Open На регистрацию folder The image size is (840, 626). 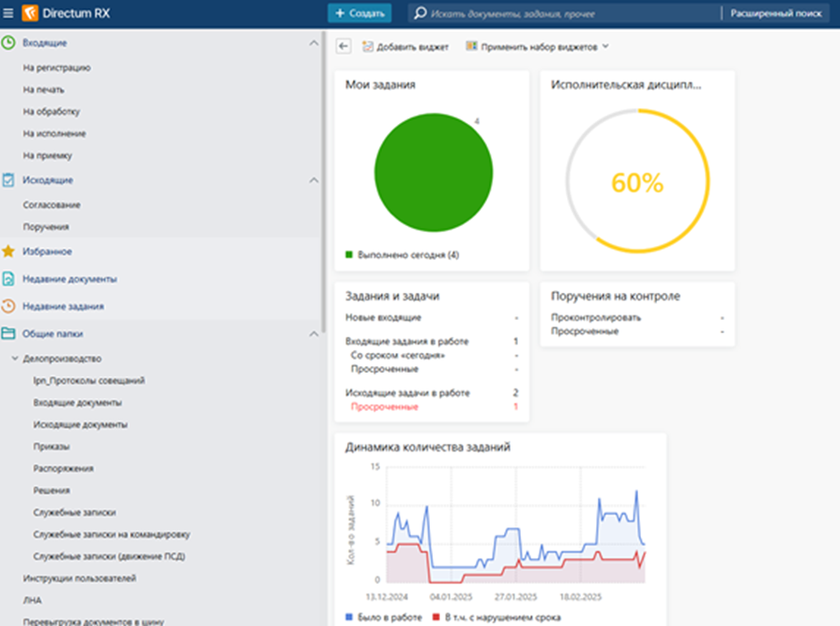click(x=57, y=68)
